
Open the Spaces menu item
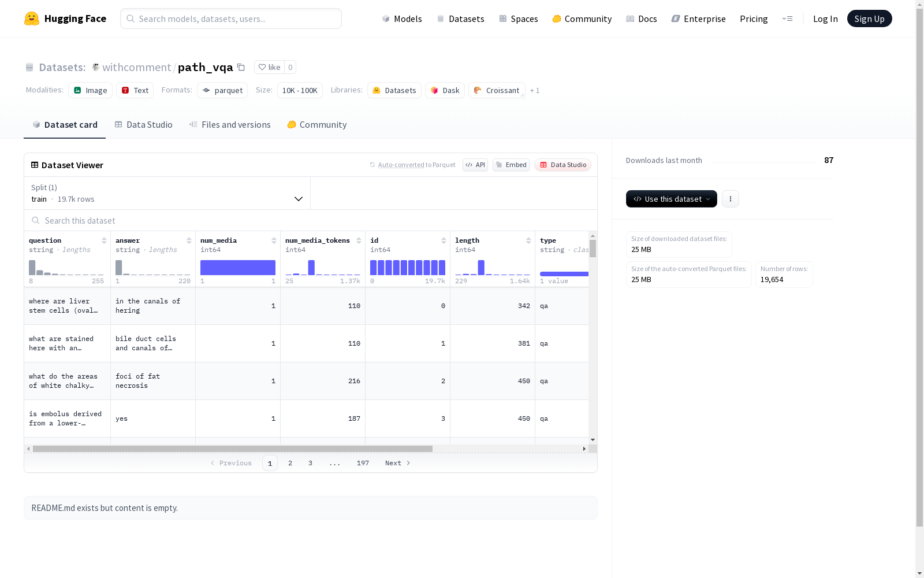click(519, 18)
